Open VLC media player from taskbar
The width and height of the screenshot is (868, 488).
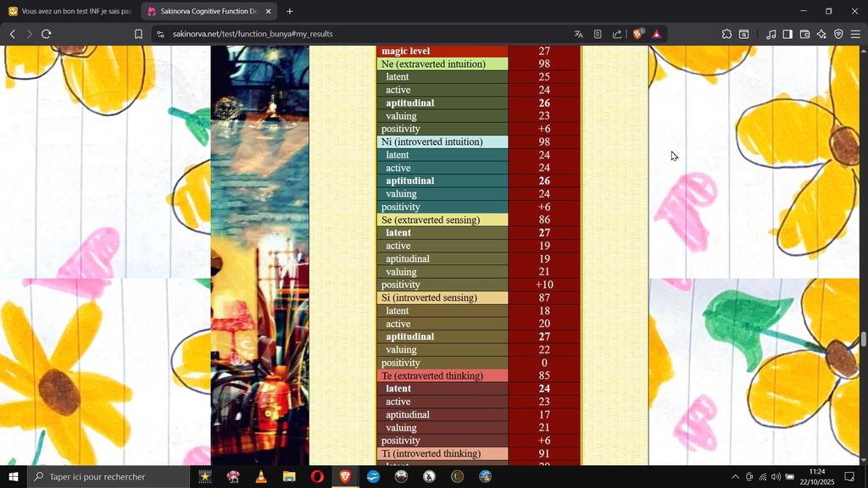pyautogui.click(x=260, y=477)
